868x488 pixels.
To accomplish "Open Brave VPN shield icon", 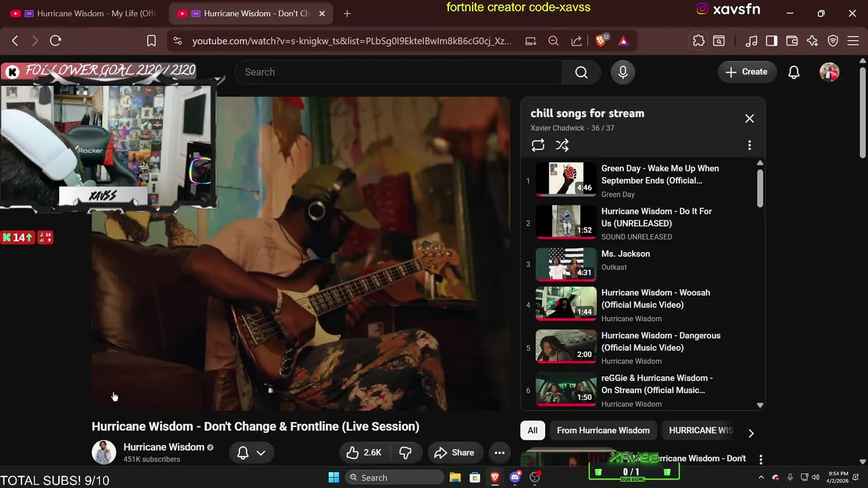I will coord(833,41).
